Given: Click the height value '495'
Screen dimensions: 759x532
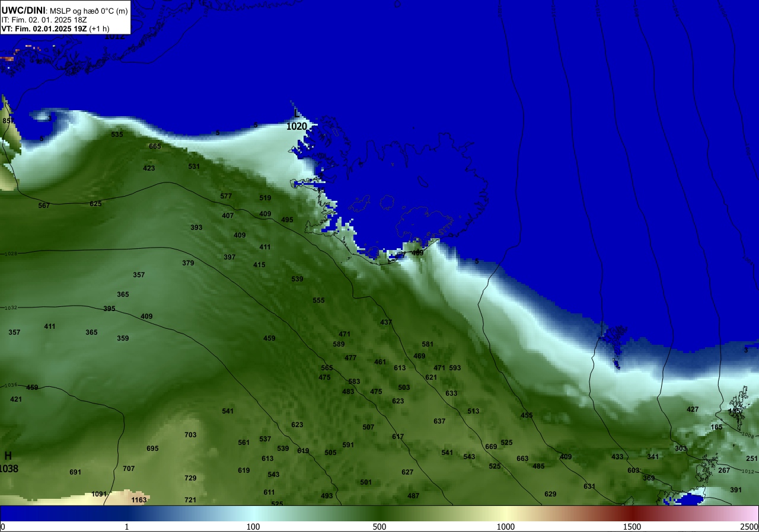Looking at the screenshot, I should 287,220.
